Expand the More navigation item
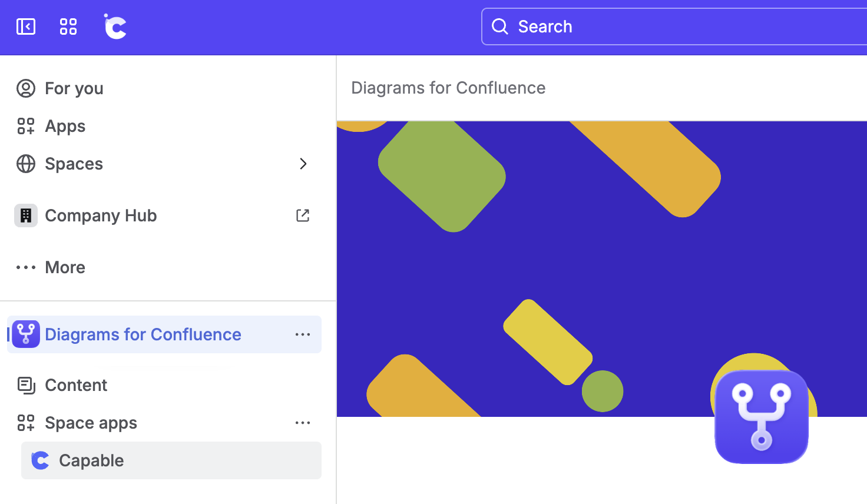Viewport: 867px width, 504px height. 65,267
